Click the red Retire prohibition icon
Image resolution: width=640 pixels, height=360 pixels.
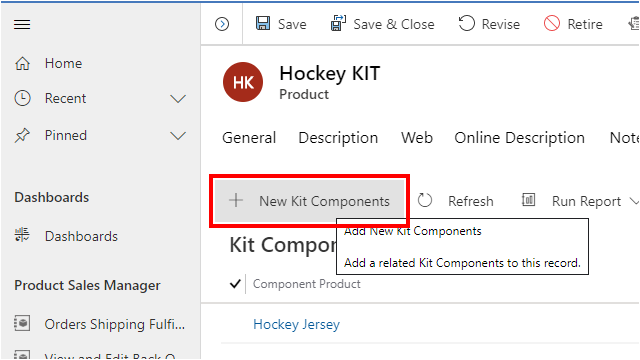tap(551, 23)
